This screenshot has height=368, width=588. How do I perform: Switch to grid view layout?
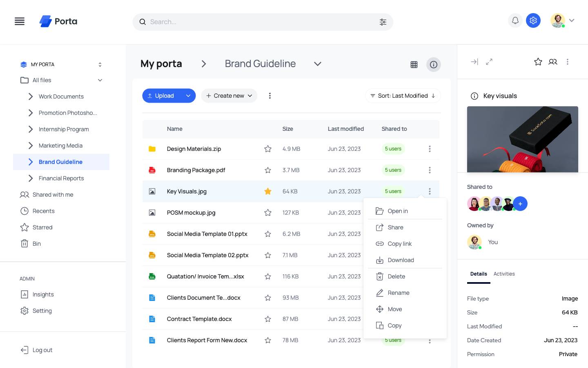coord(414,65)
